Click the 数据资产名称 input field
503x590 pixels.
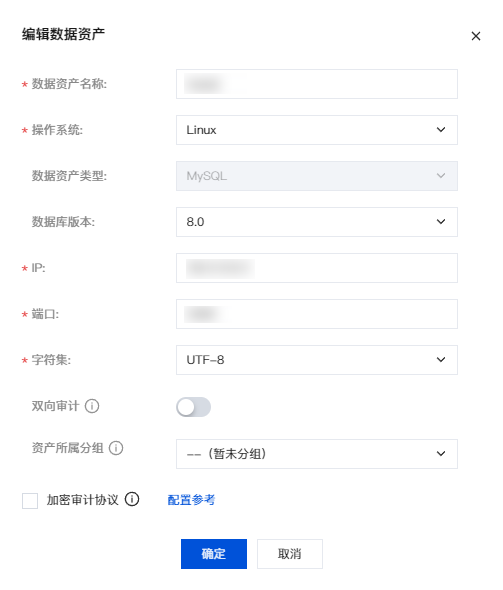click(317, 84)
